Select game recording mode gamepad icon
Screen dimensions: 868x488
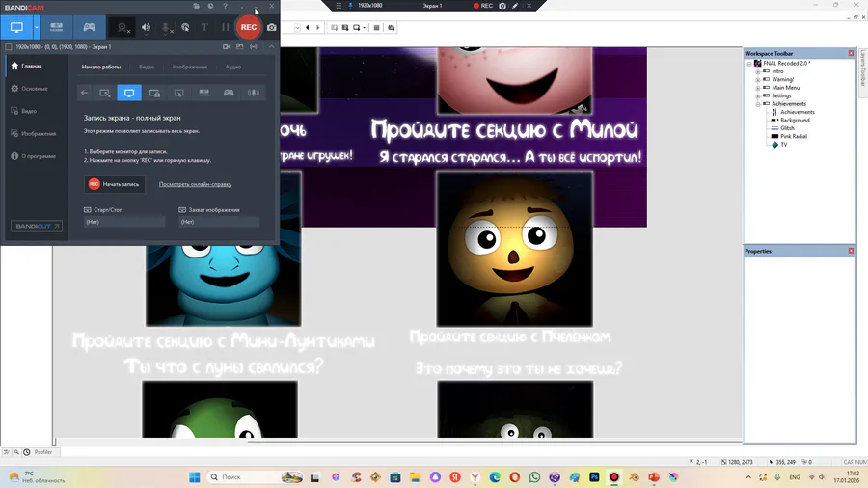89,27
